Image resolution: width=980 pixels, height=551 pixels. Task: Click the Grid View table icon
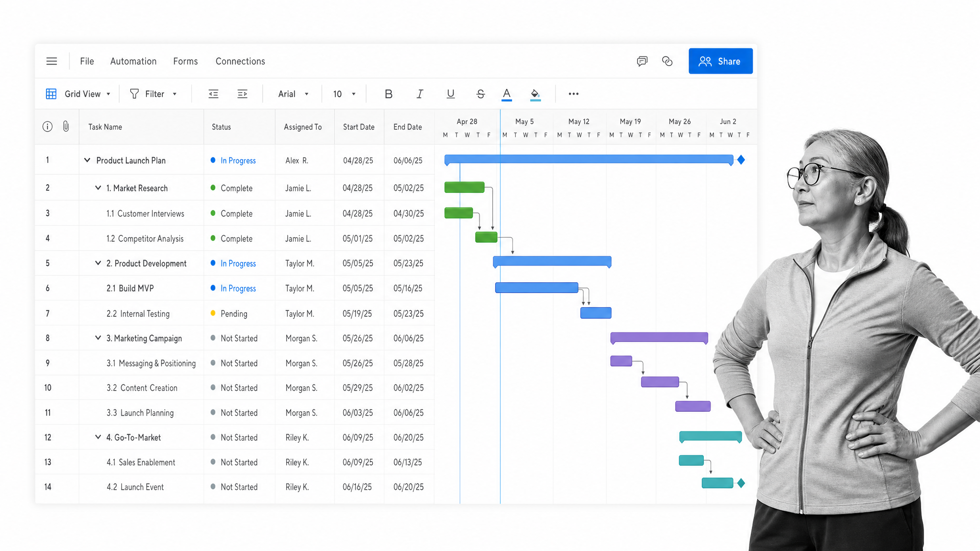coord(51,94)
